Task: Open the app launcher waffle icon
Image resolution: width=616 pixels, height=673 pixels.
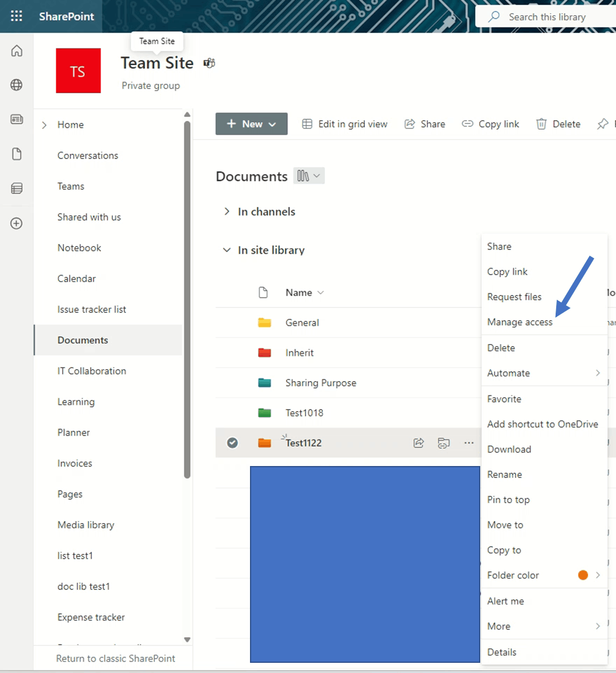Action: (x=16, y=16)
